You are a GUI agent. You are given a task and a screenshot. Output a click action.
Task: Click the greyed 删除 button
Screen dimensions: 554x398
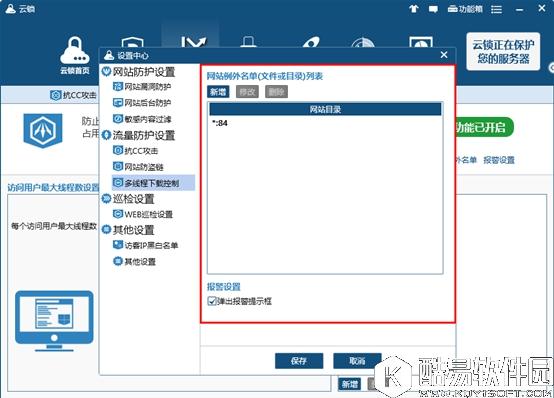coord(276,92)
